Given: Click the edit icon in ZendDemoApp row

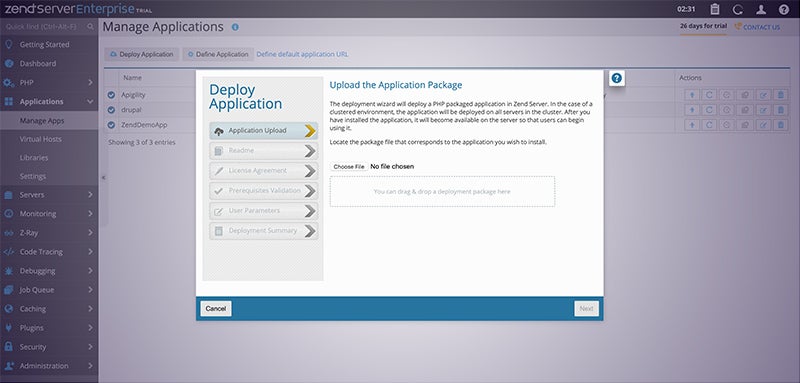Looking at the screenshot, I should click(x=763, y=124).
